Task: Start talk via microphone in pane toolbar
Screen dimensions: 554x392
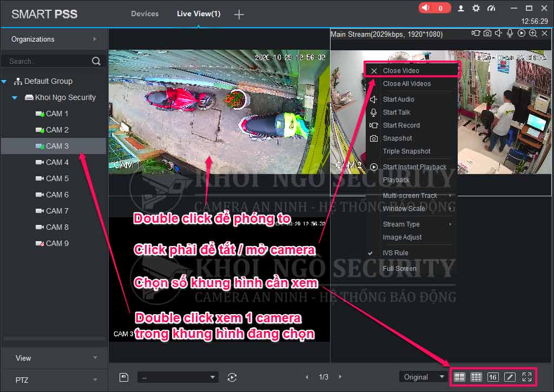Action: click(510, 33)
